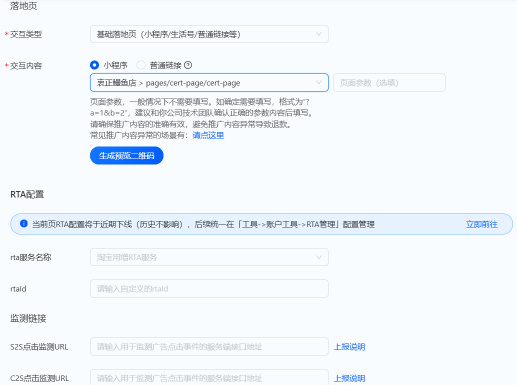Click the rta服务名称 field label
This screenshot has width=517, height=385.
point(31,257)
